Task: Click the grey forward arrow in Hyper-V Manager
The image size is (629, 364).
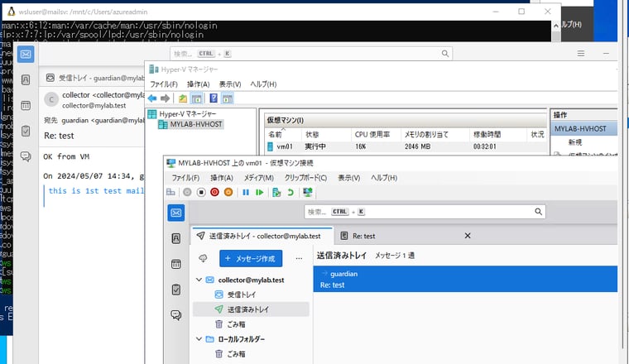Action: coord(165,98)
